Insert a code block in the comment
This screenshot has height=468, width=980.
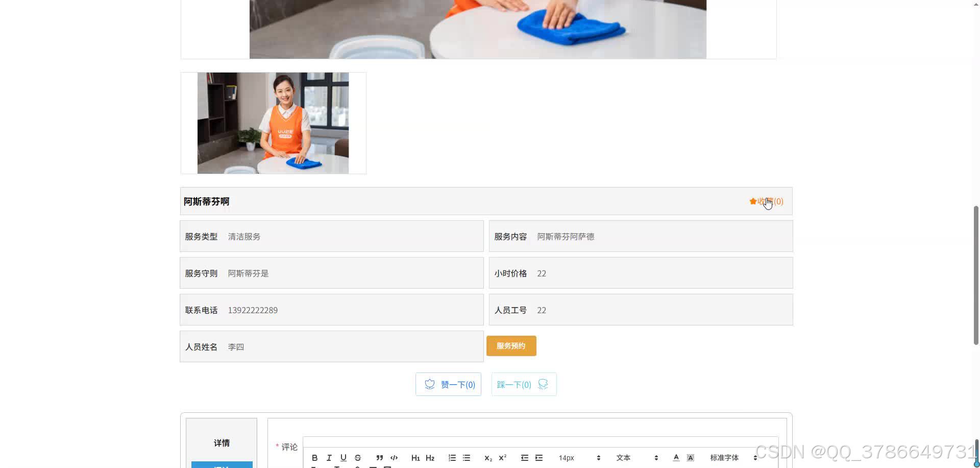394,458
